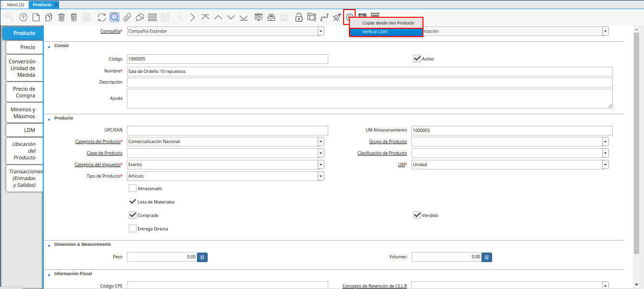Open Clasificación de Producto dropdown arrow
This screenshot has height=289, width=644.
point(605,153)
